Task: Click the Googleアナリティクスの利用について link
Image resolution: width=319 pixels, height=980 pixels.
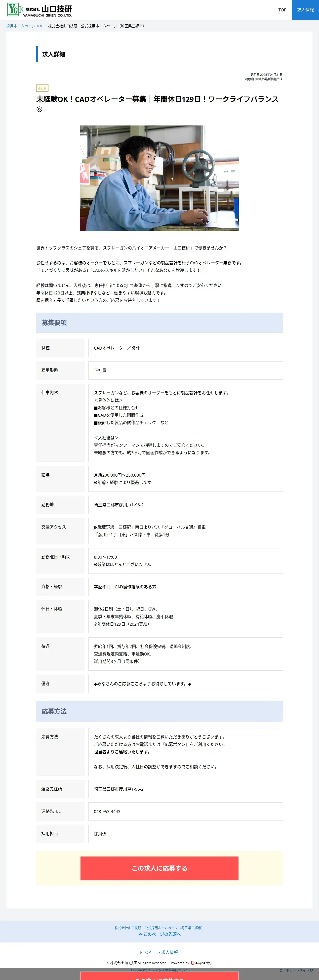Action: [x=159, y=970]
